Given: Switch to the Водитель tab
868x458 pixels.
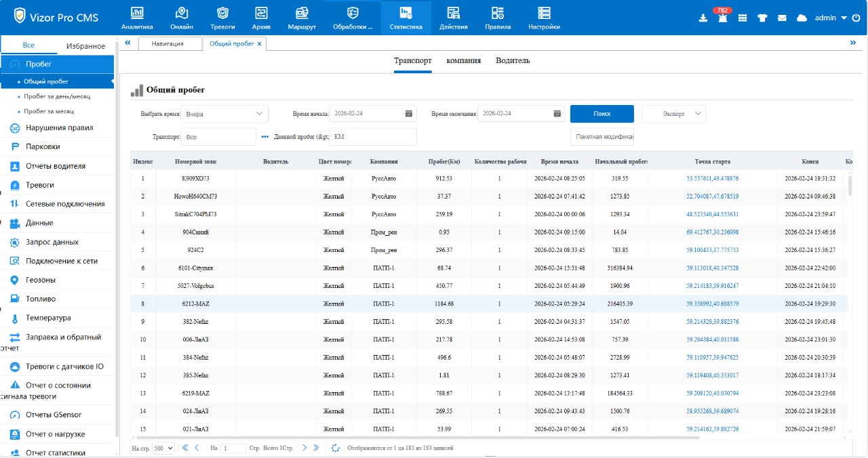Looking at the screenshot, I should 513,60.
